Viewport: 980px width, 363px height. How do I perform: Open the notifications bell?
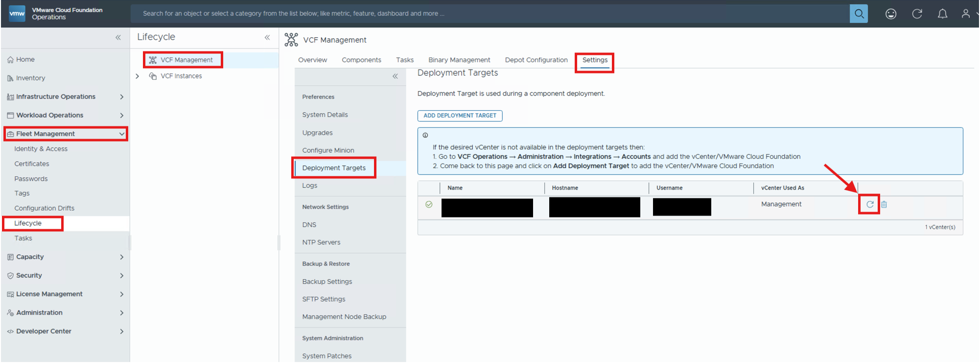tap(942, 14)
